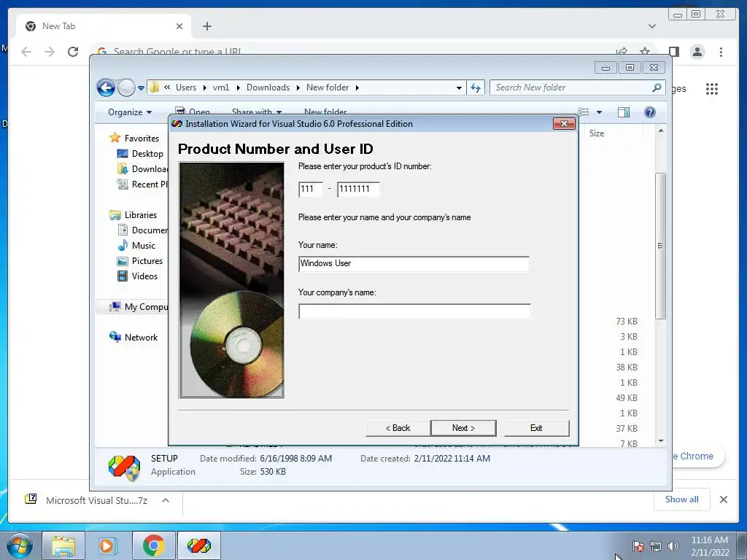Screen dimensions: 747x560
Task: Select Favorites in the navigation pane
Action: point(135,138)
